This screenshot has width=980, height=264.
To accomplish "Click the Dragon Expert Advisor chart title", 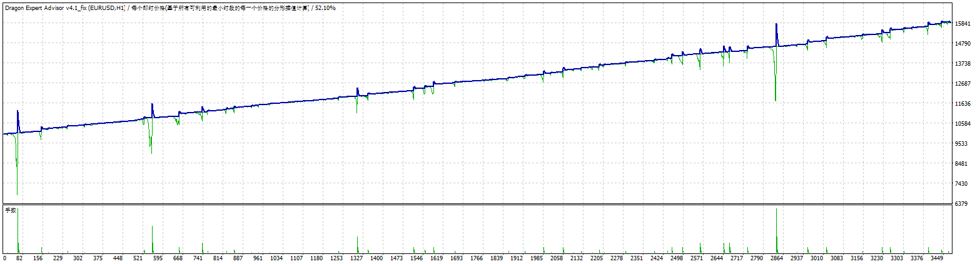I will point(64,8).
